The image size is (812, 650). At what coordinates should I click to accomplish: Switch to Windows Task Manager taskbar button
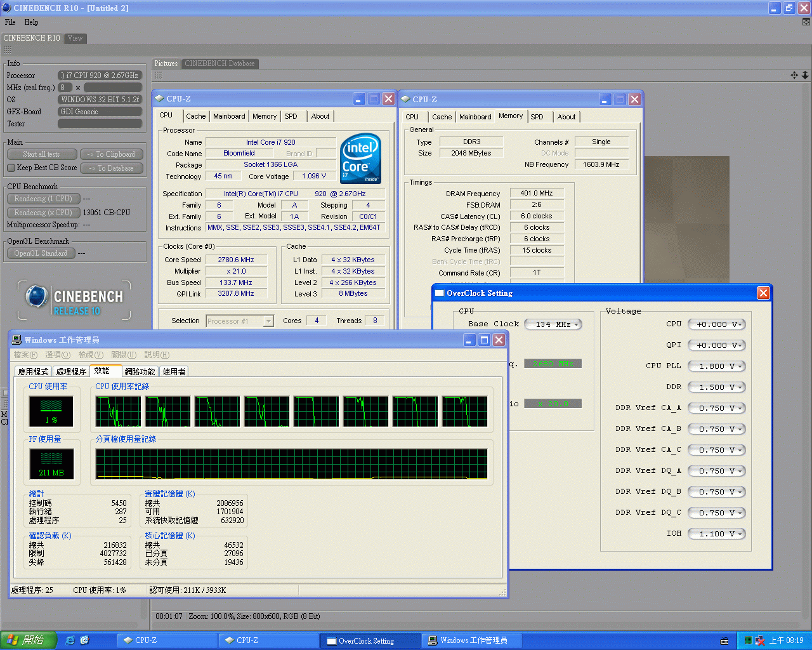473,640
